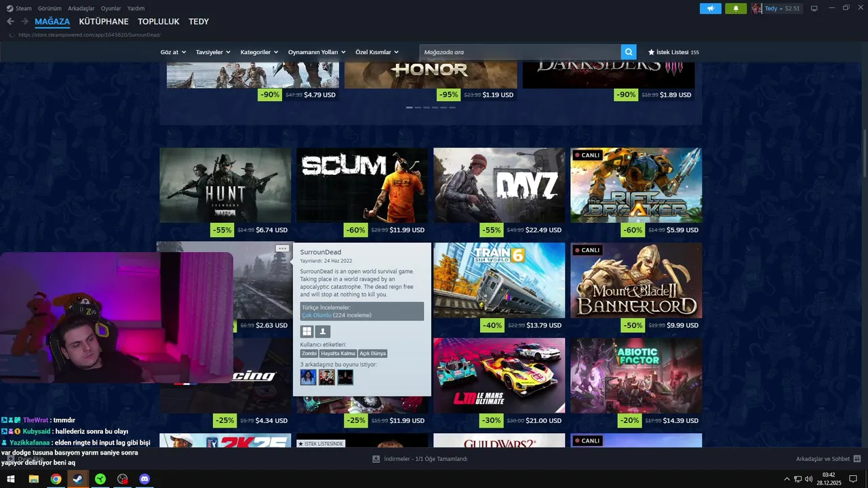Open the Steam page URL text
The width and height of the screenshot is (868, 488).
tap(90, 35)
